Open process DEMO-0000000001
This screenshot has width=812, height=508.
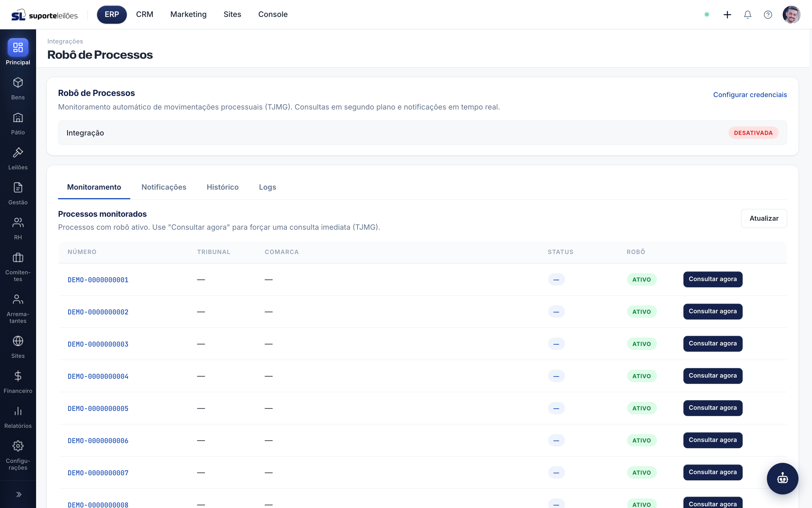(x=98, y=280)
